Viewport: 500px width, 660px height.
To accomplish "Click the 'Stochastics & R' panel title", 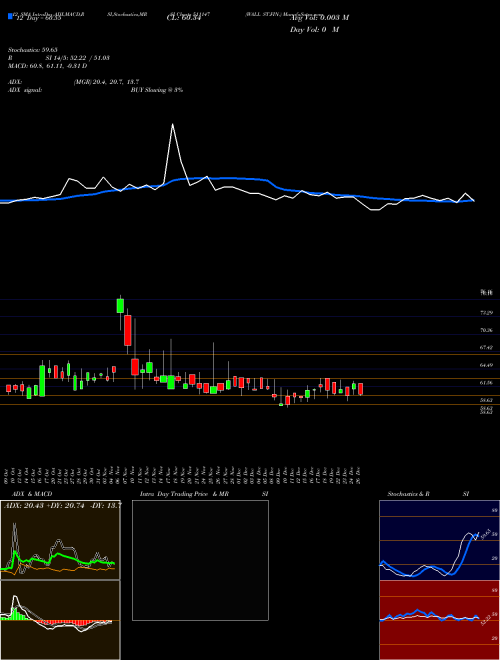I will pyautogui.click(x=409, y=494).
